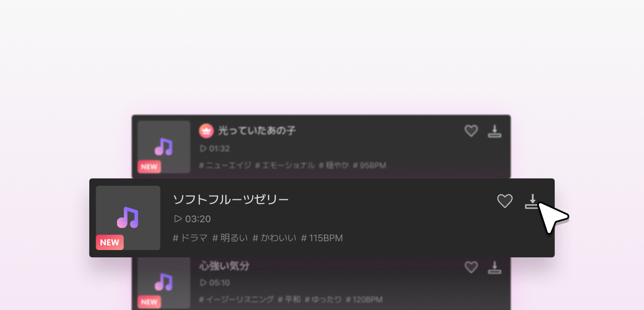The width and height of the screenshot is (644, 310).
Task: Download the 心強い気分 track
Action: 495,267
